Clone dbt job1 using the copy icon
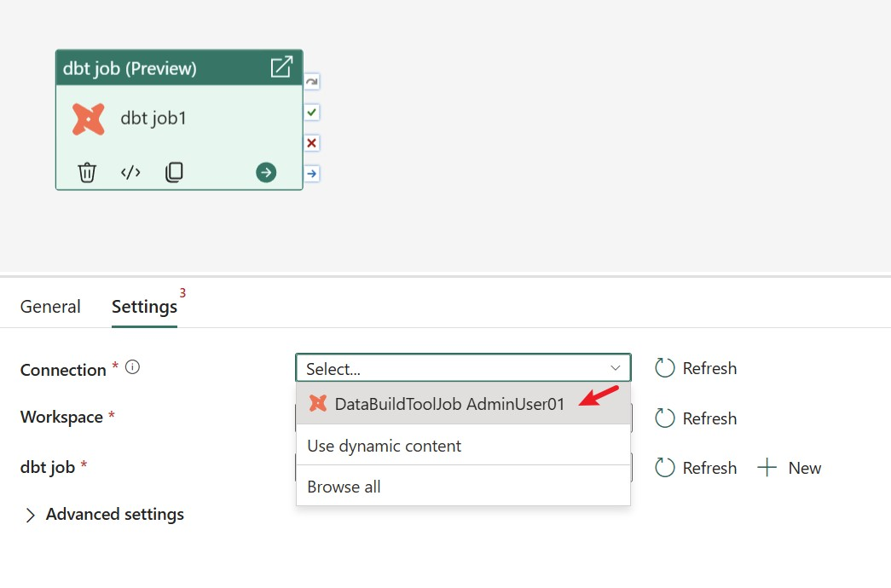The image size is (891, 588). (x=174, y=171)
